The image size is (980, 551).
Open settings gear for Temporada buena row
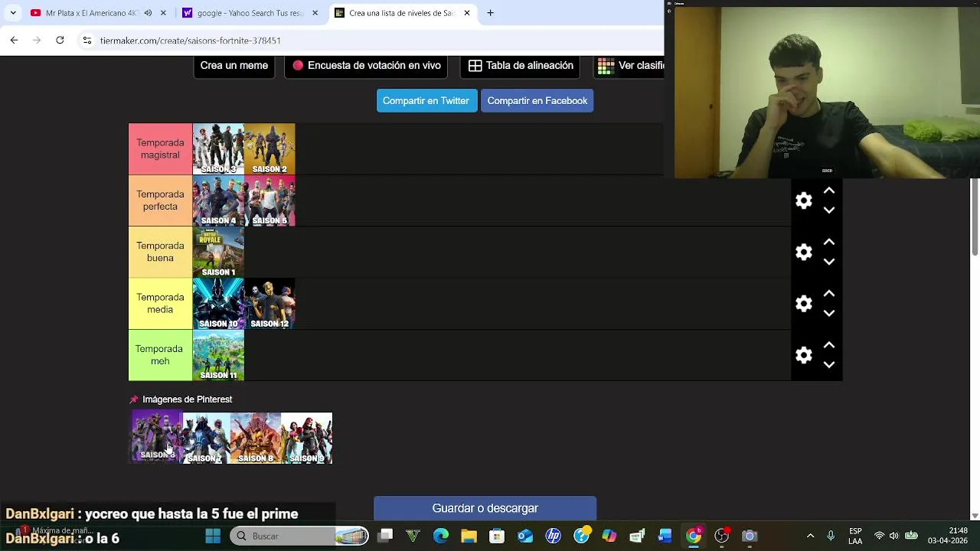(803, 252)
